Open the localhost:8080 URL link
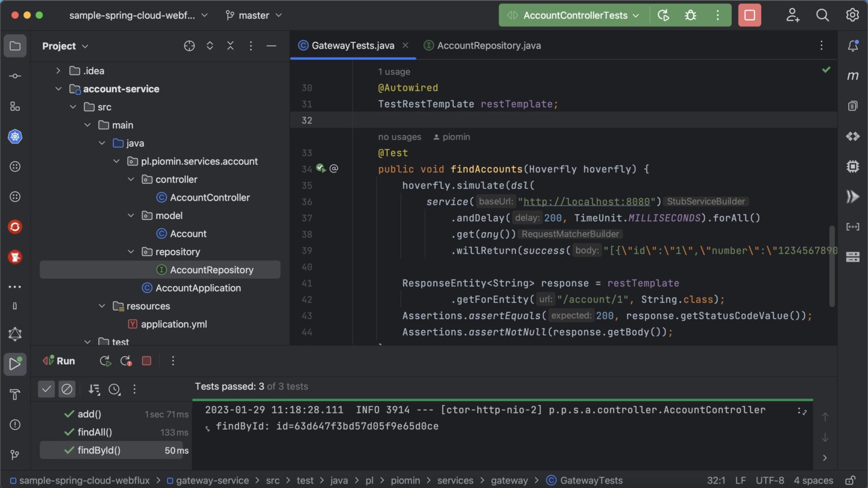This screenshot has width=868, height=488. (x=587, y=202)
